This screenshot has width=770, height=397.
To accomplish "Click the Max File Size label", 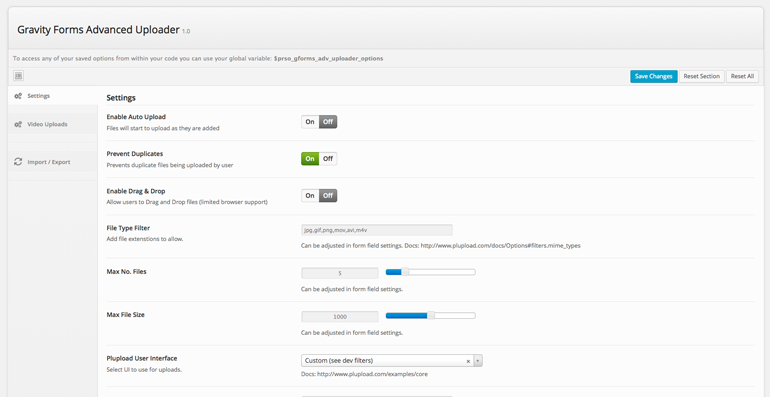I will pos(125,314).
